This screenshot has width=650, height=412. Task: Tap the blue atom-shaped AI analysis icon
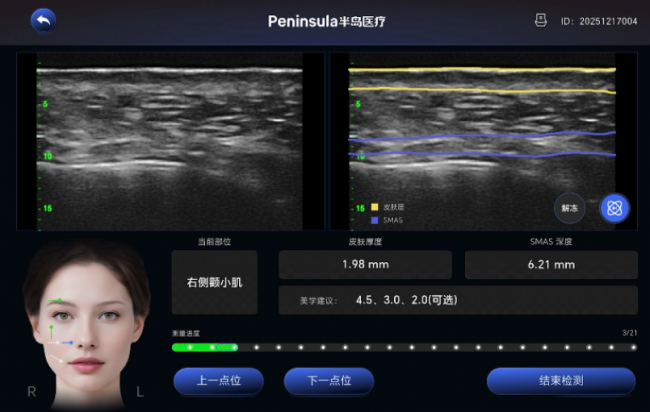pyautogui.click(x=614, y=208)
